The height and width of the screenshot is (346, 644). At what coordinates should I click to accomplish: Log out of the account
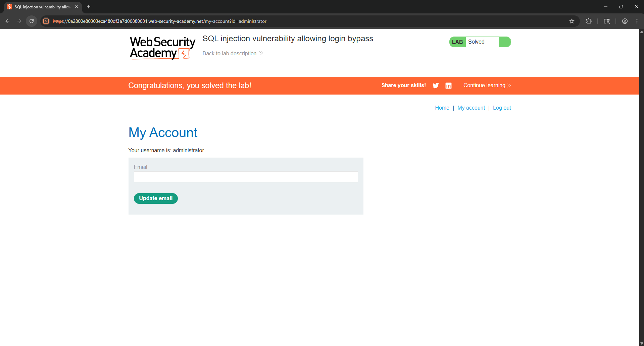click(x=502, y=108)
